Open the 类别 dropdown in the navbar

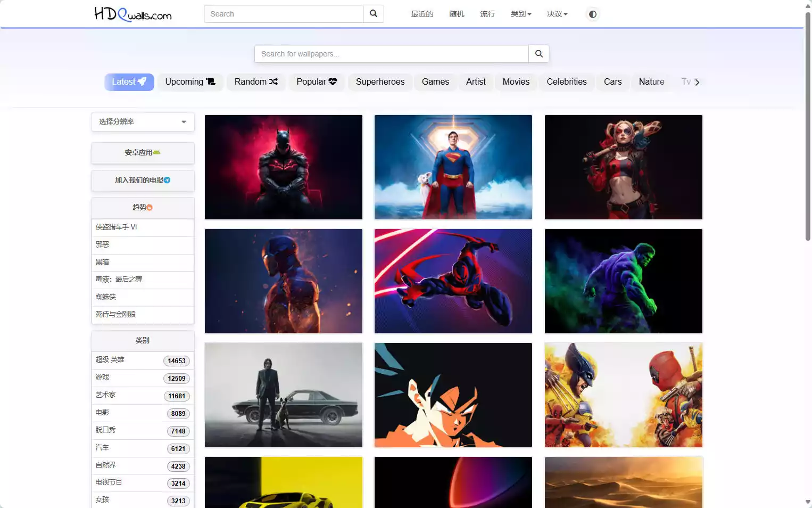tap(521, 14)
